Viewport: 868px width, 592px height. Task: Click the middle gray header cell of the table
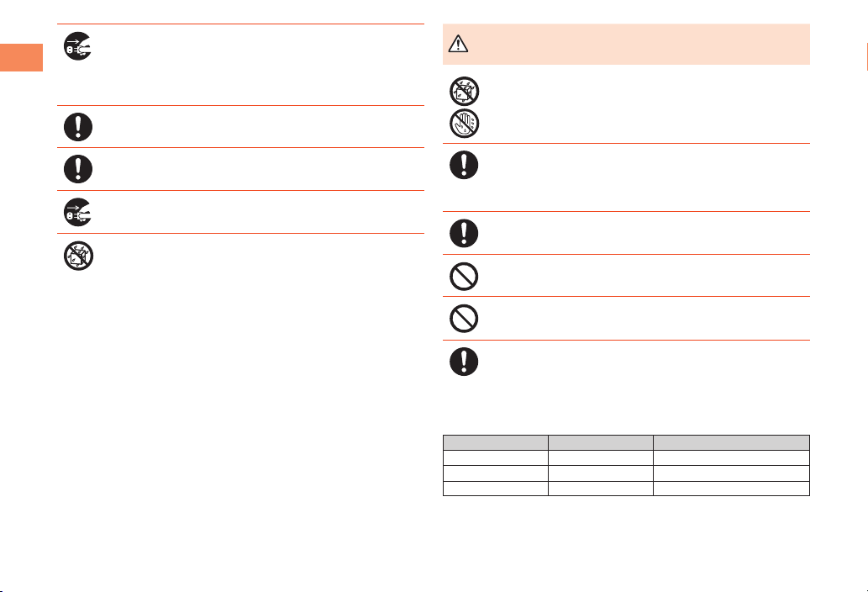601,442
